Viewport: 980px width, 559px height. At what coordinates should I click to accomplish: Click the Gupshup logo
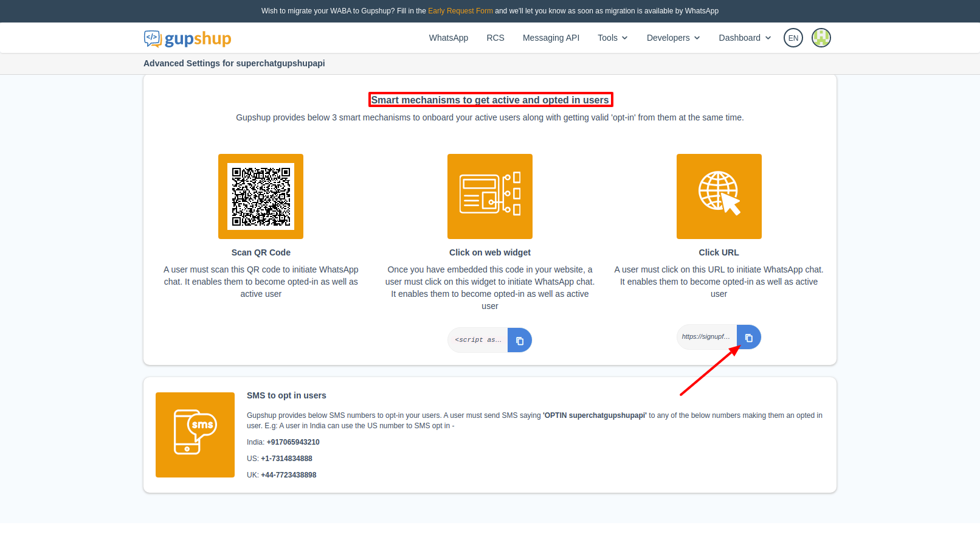click(x=187, y=38)
